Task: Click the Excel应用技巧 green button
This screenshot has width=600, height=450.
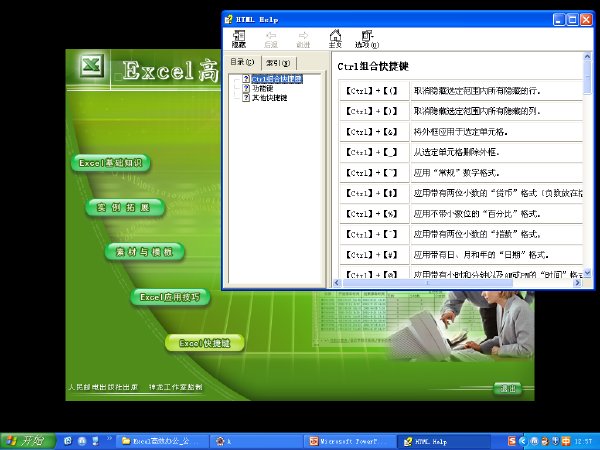Action: pyautogui.click(x=170, y=297)
